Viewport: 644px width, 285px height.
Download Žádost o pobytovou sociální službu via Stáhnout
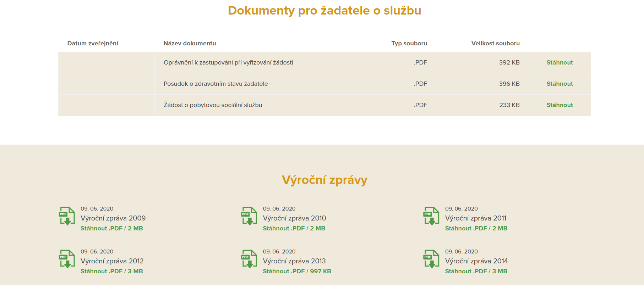(x=560, y=105)
